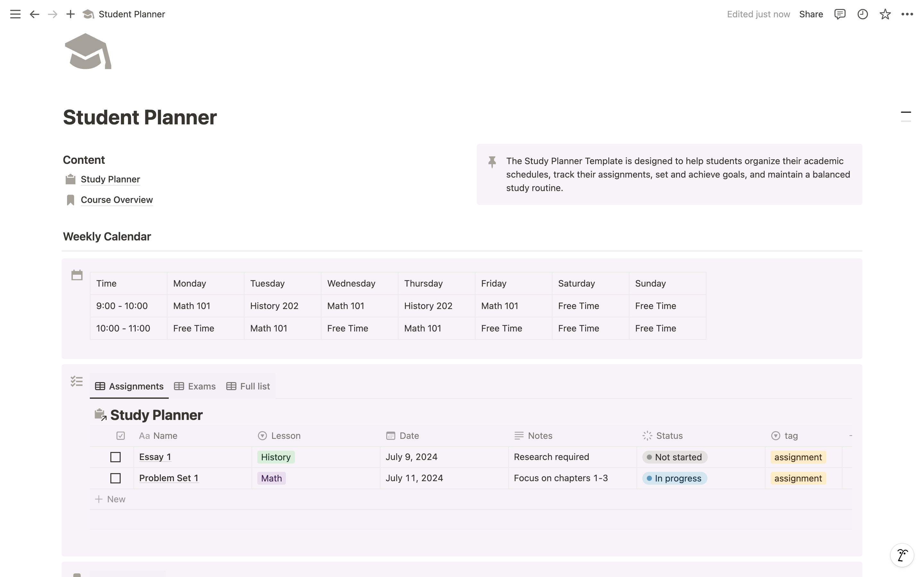Screen dimensions: 924x577
Task: Open page history clock icon
Action: tap(862, 14)
